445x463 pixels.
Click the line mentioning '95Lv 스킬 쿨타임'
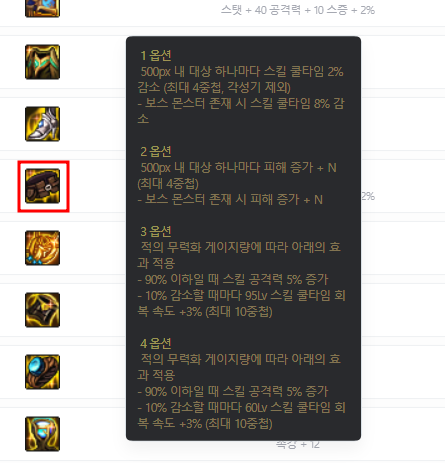[241, 303]
